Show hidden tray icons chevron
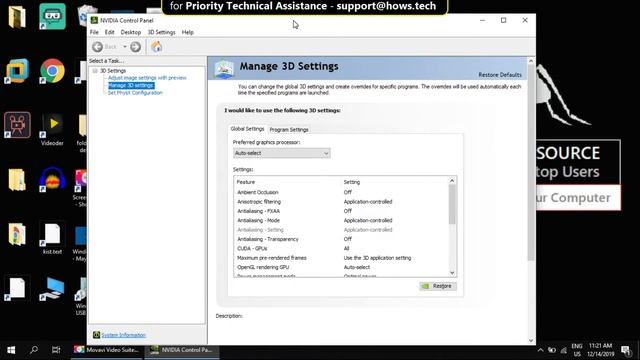The width and height of the screenshot is (640, 360). (x=540, y=350)
